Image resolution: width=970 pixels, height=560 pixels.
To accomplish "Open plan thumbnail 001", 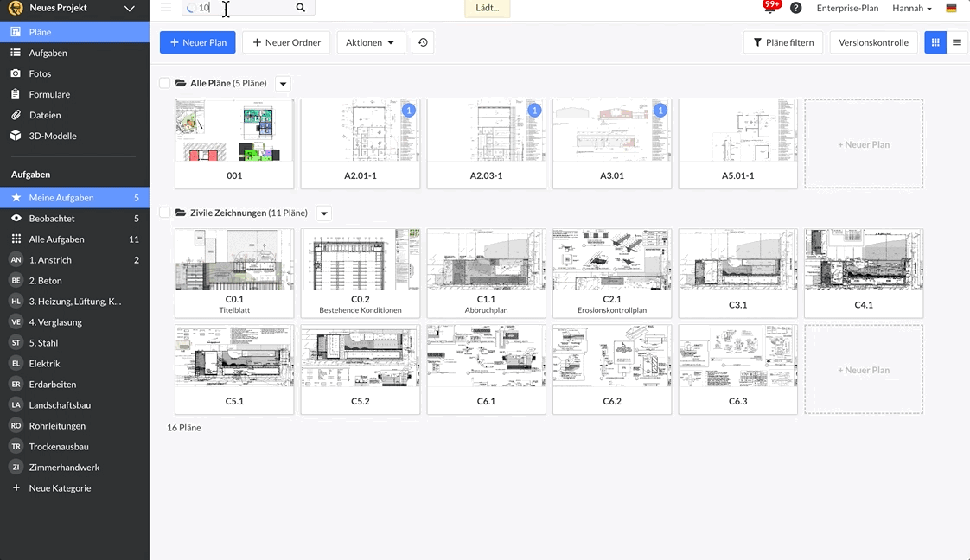I will (234, 143).
